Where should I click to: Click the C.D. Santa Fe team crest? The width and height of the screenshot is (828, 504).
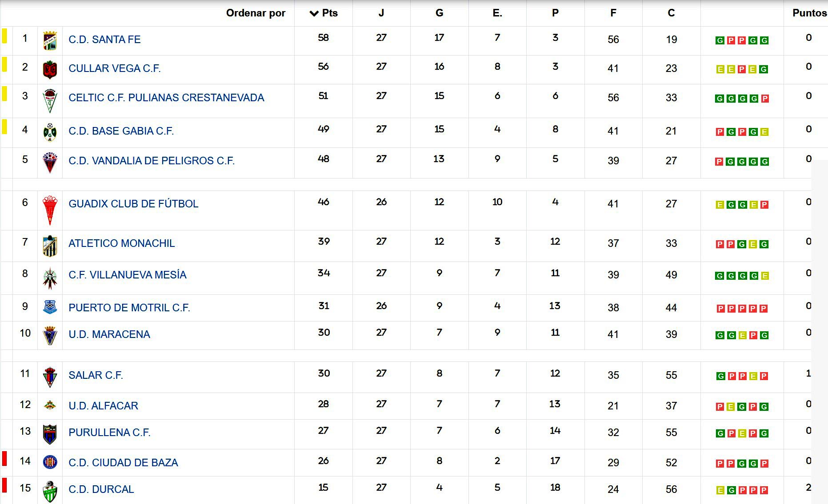pos(50,40)
